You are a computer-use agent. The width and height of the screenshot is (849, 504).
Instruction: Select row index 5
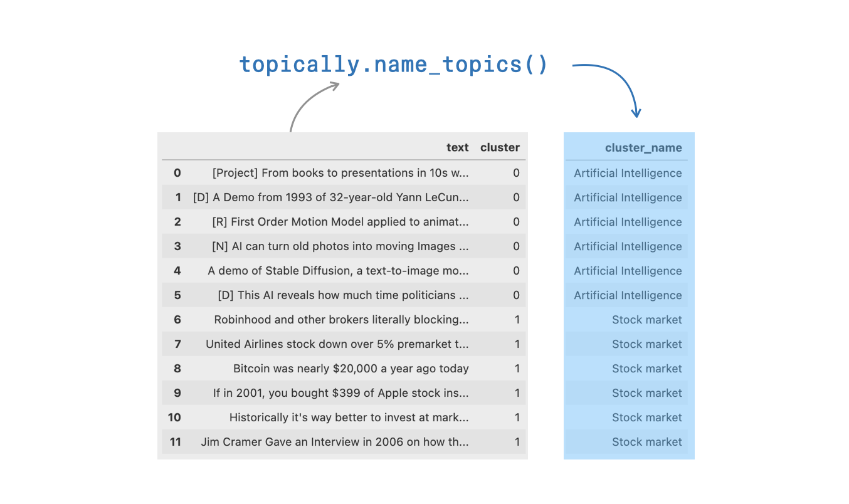coord(177,295)
